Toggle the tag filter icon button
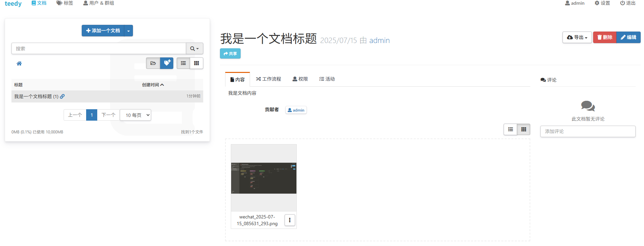 pos(167,63)
